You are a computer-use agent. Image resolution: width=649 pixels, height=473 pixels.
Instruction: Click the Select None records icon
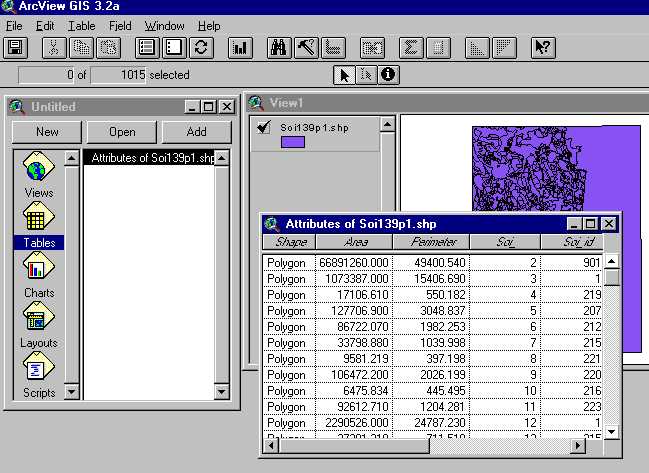(x=174, y=48)
